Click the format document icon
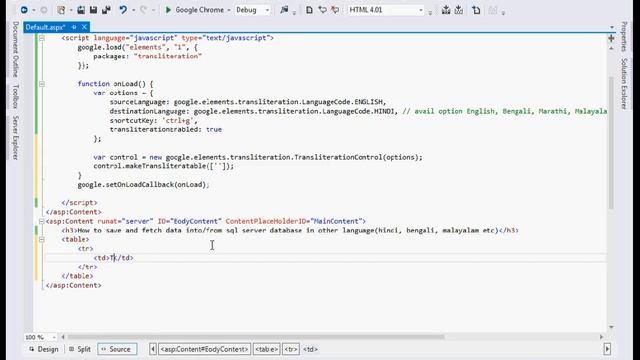 click(476, 10)
